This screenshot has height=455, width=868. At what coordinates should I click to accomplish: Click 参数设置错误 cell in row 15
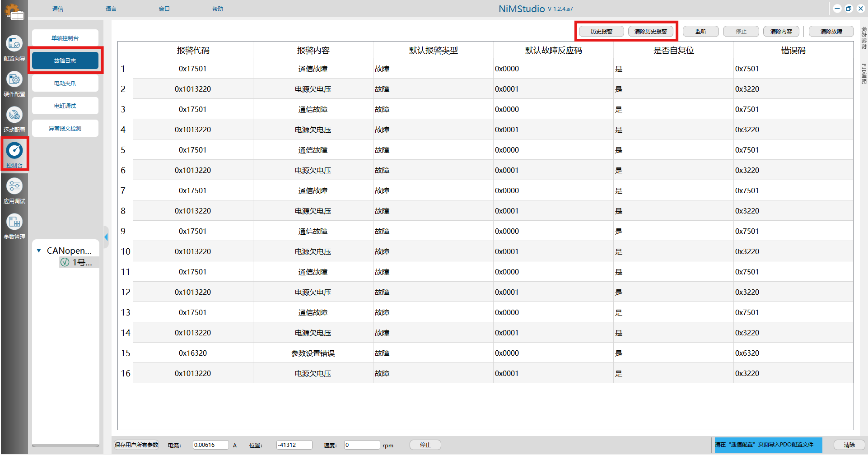[313, 353]
